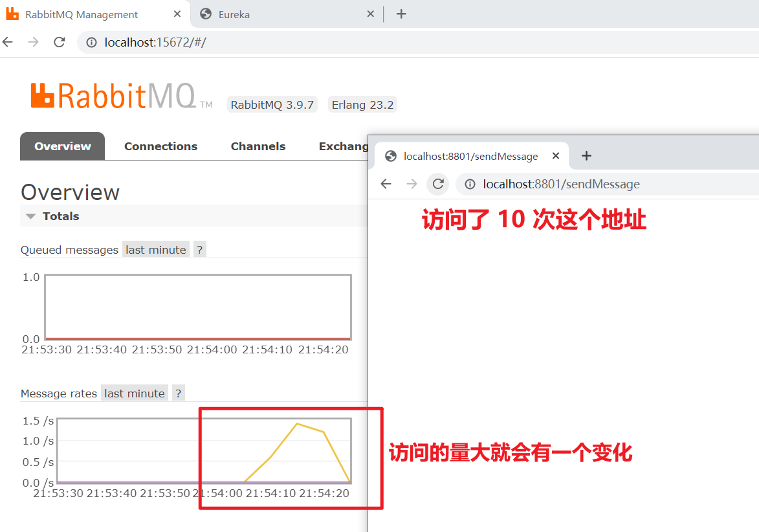Change Message rates last minute range
The width and height of the screenshot is (759, 532).
click(135, 393)
